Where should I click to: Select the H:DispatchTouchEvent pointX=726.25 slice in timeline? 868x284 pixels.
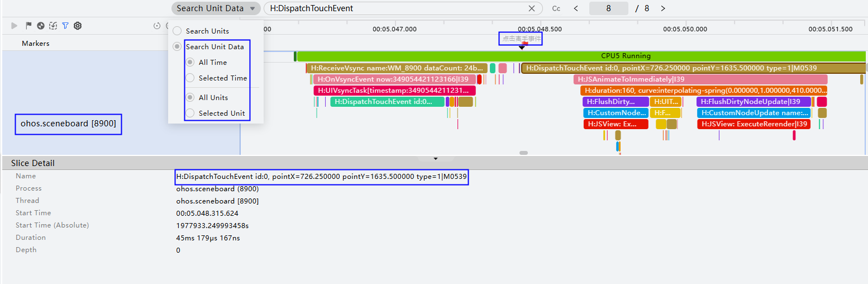pyautogui.click(x=694, y=68)
